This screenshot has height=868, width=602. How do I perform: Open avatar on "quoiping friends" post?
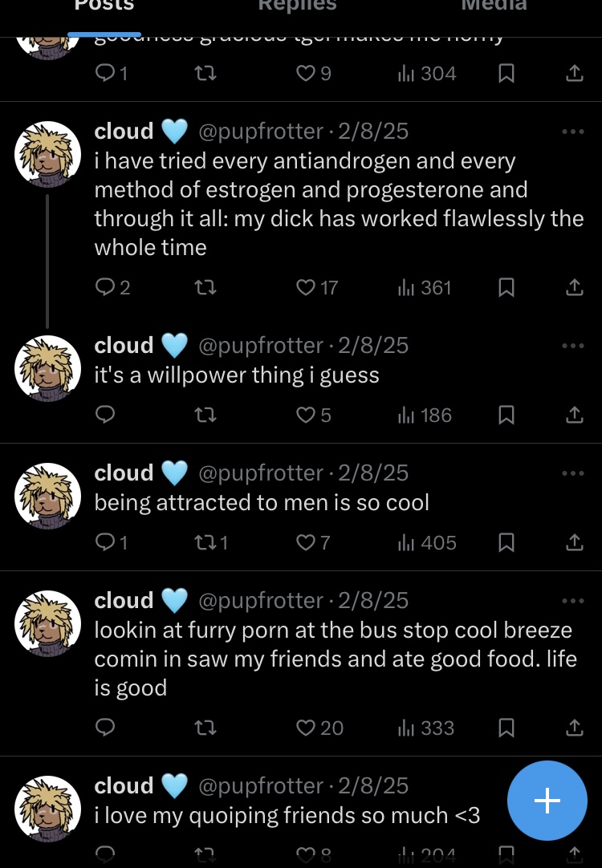tap(48, 808)
